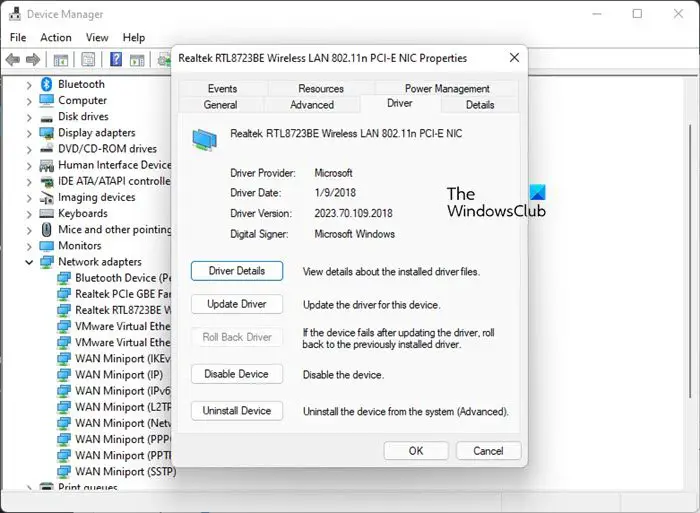Click the Realtek PCIe GBE adapter icon

click(x=64, y=294)
